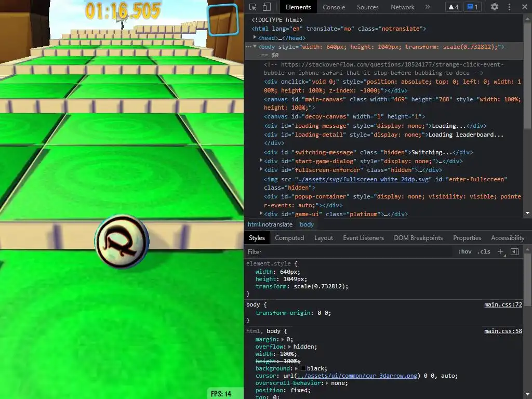Open the Properties tab
This screenshot has width=532, height=399.
[x=467, y=238]
